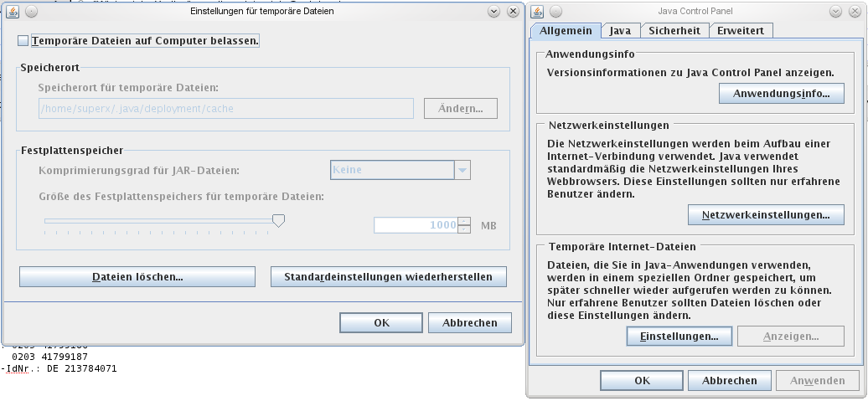Click round menu button in temporary files dialog title bar

click(x=30, y=11)
